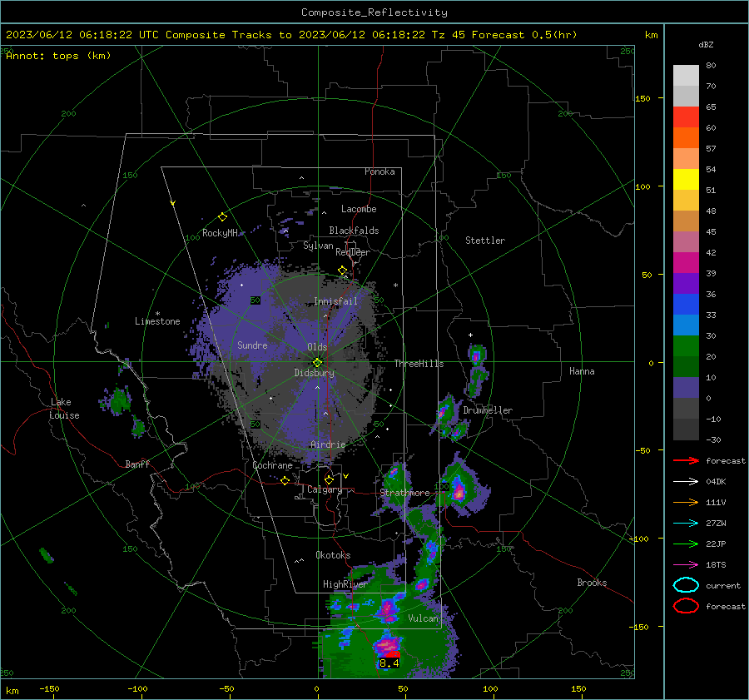749x700 pixels.
Task: Click the Strathmore town label
Action: coord(404,493)
